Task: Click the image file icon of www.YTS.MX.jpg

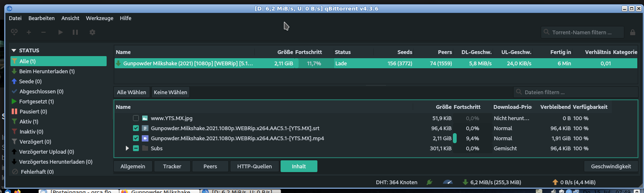Action: tap(145, 118)
